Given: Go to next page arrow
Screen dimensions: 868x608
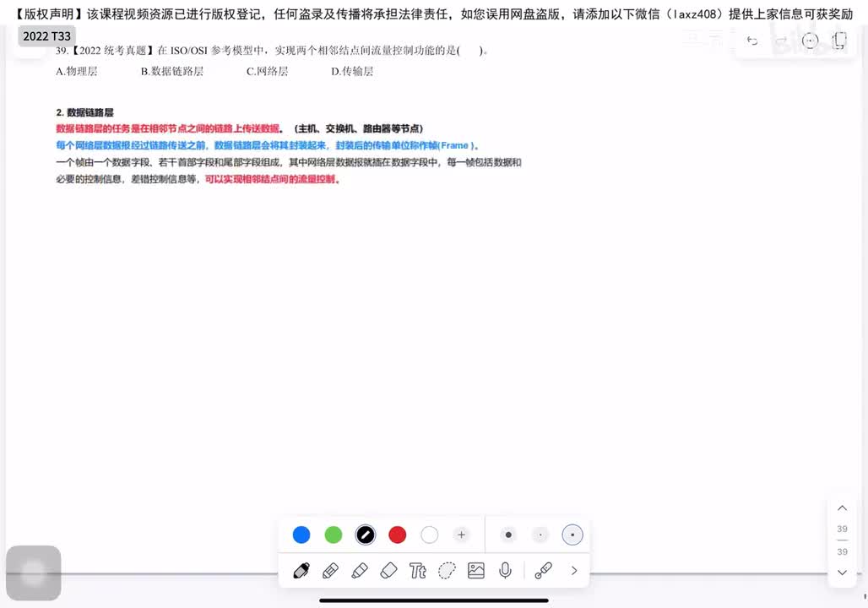Looking at the screenshot, I should (x=842, y=573).
